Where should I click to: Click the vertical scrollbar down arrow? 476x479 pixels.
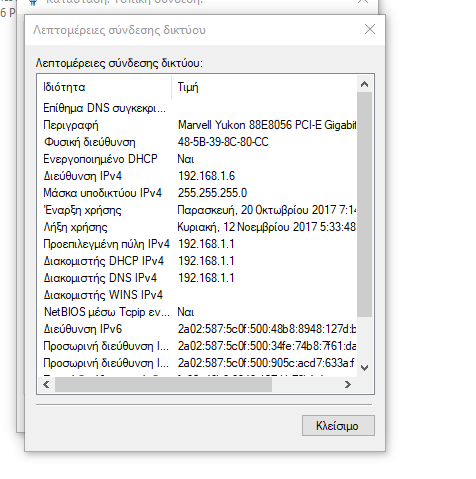(x=364, y=368)
